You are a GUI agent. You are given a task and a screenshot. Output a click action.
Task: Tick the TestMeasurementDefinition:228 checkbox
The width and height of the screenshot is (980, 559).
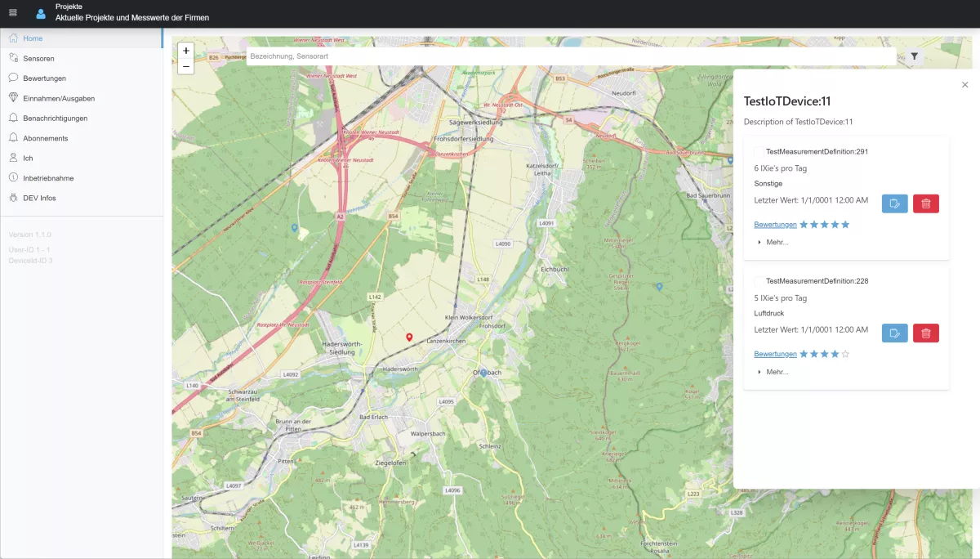pos(759,281)
